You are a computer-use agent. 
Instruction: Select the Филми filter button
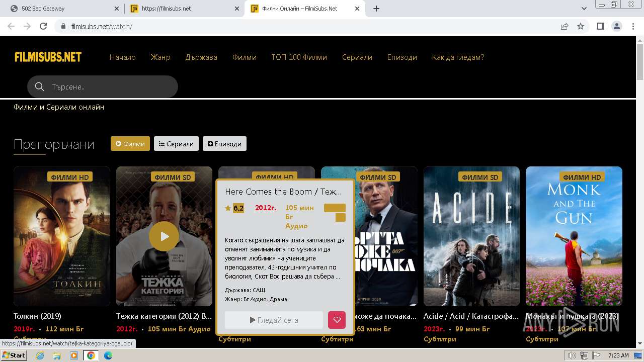[x=130, y=144]
